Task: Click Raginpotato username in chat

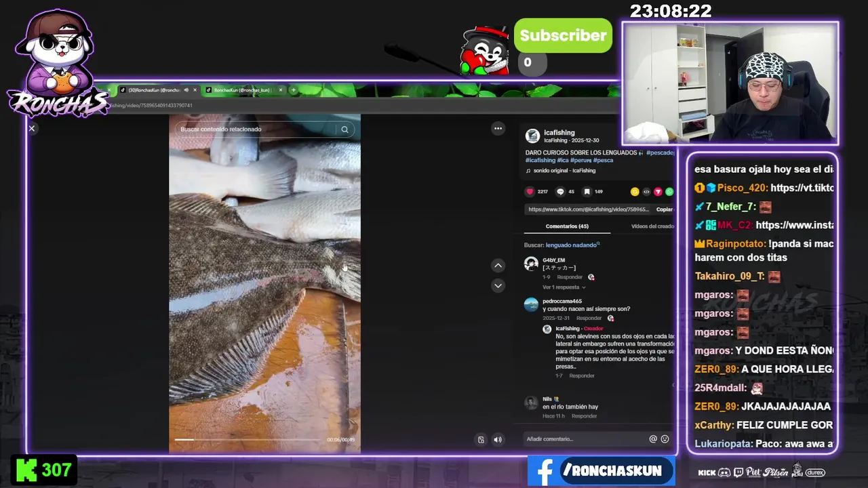Action: (x=736, y=244)
